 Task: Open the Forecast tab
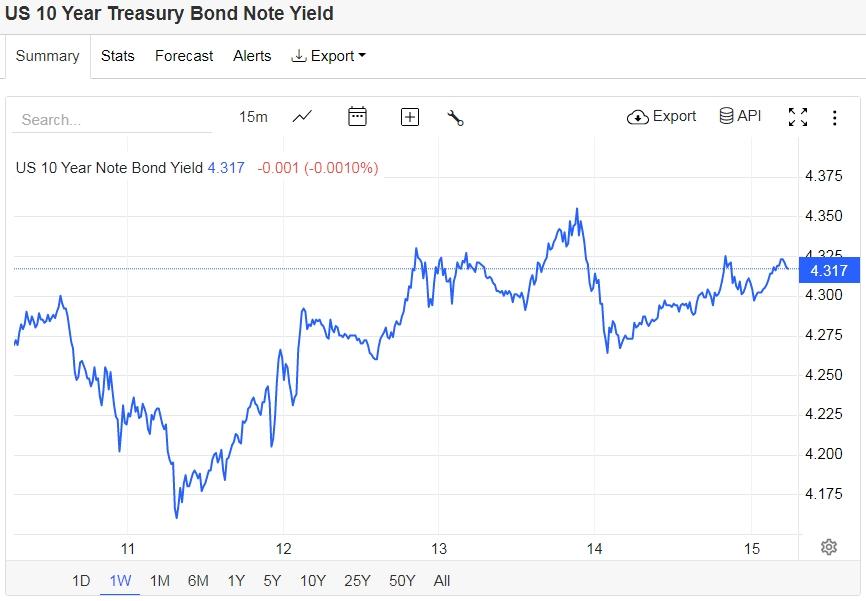(184, 56)
